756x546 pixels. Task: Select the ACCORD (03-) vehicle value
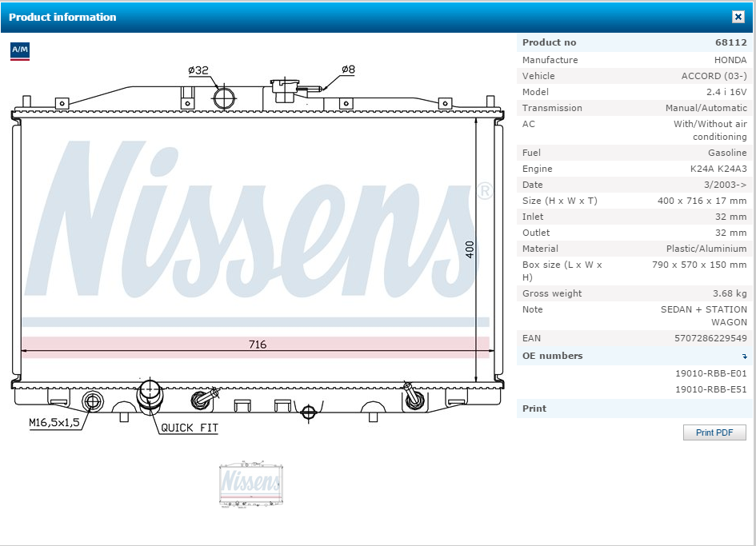coord(714,76)
